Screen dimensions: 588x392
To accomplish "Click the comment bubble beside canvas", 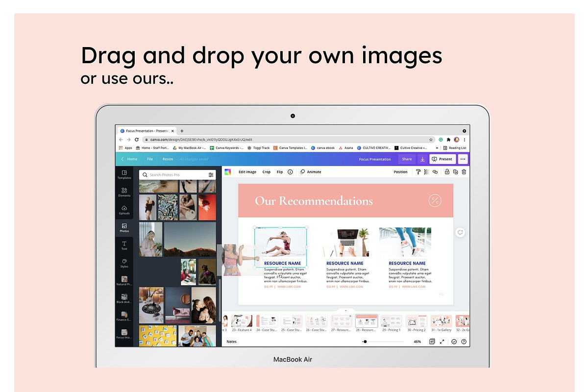I will (460, 232).
